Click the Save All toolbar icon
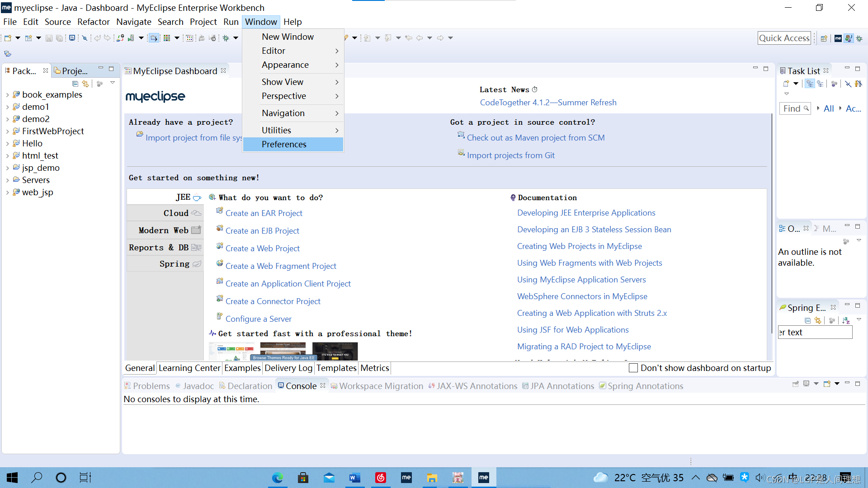This screenshot has height=488, width=868. pyautogui.click(x=59, y=38)
